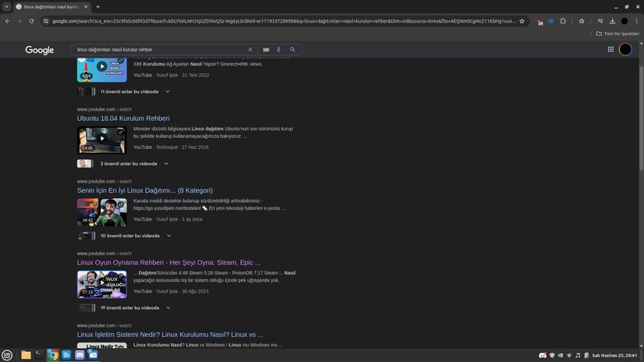Open the blue text editor taskbar app
Image resolution: width=644 pixels, height=362 pixels.
(66, 355)
